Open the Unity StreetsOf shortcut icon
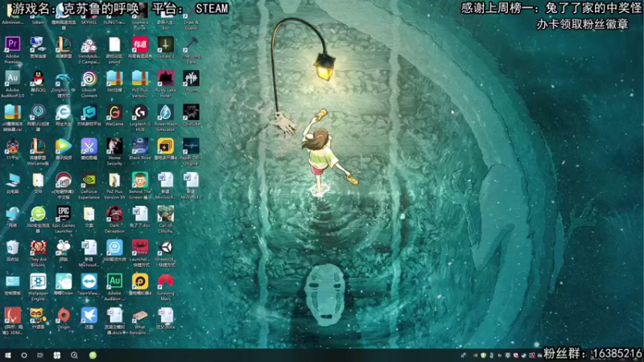Image resolution: width=644 pixels, height=362 pixels. (x=166, y=248)
